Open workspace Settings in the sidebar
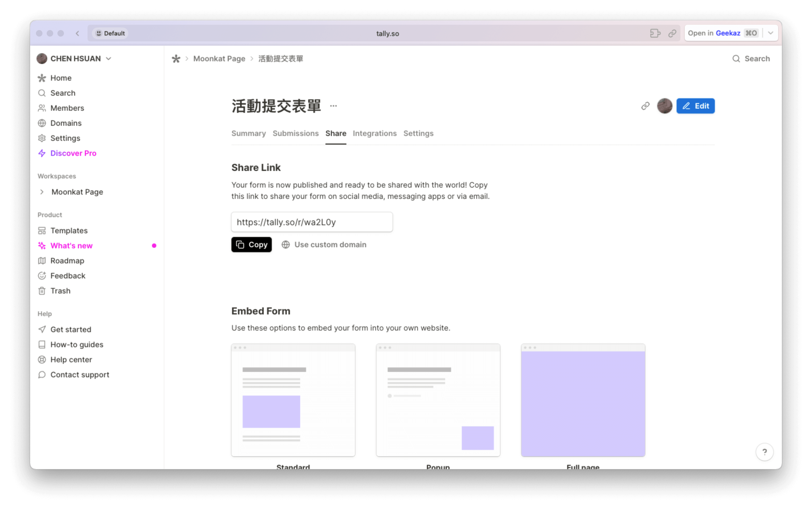This screenshot has height=509, width=812. tap(65, 138)
